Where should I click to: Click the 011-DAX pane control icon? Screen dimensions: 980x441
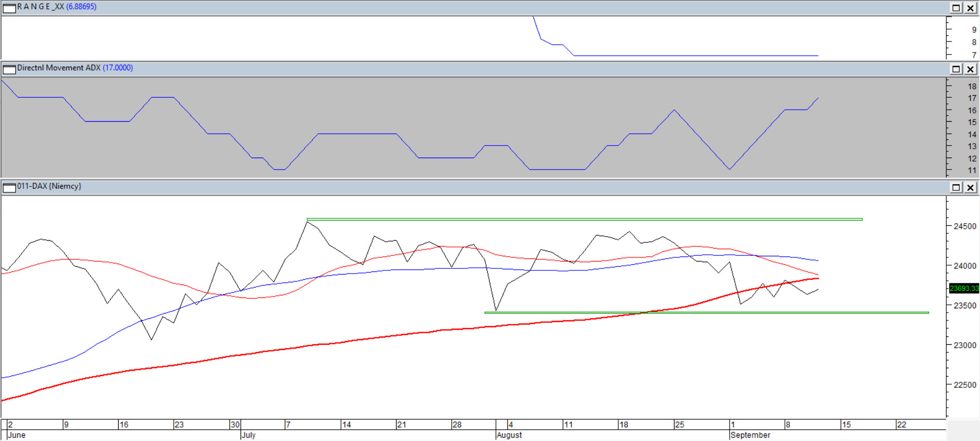(9, 187)
